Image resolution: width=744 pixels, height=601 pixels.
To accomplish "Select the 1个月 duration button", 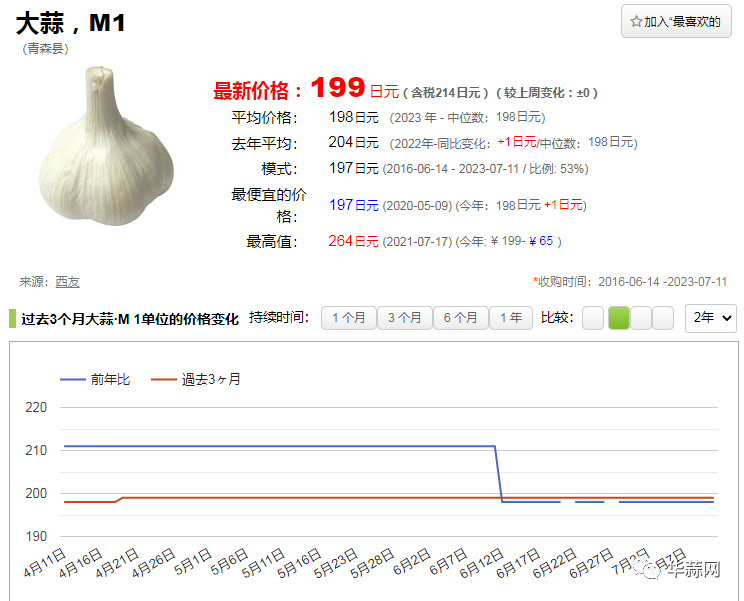I will coord(349,318).
